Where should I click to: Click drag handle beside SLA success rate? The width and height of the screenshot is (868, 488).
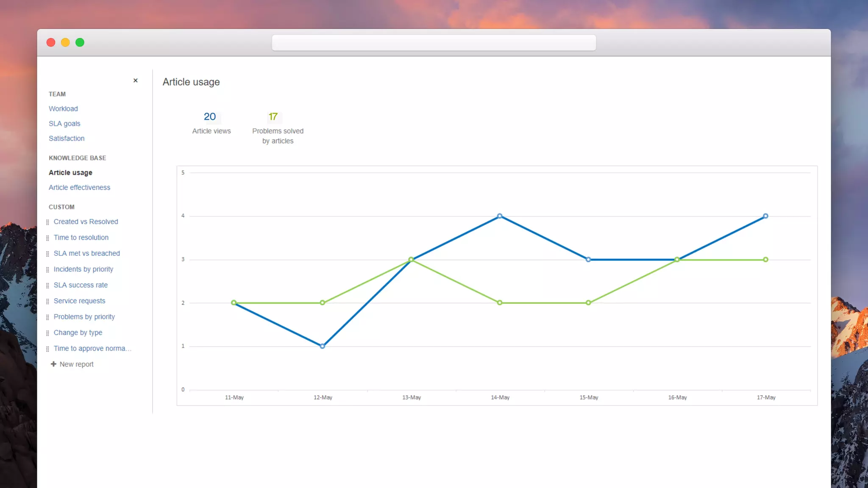pos(47,286)
